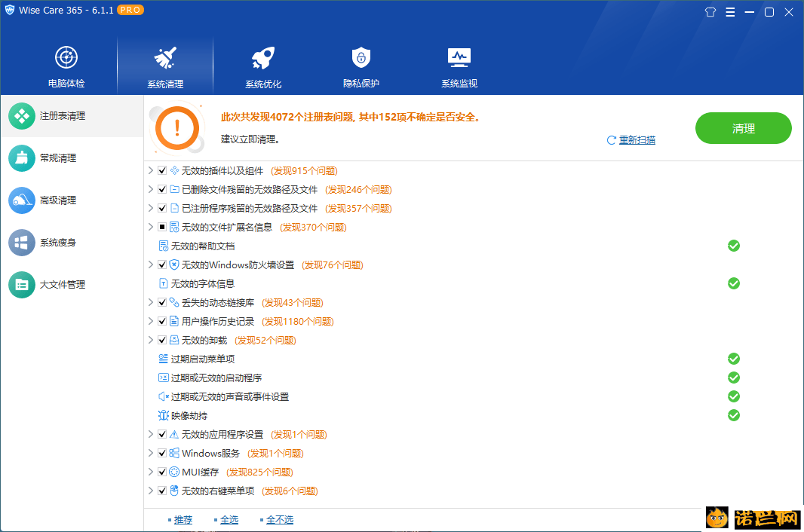Uncheck the 无效的插件以及组件 checkbox

pos(162,170)
